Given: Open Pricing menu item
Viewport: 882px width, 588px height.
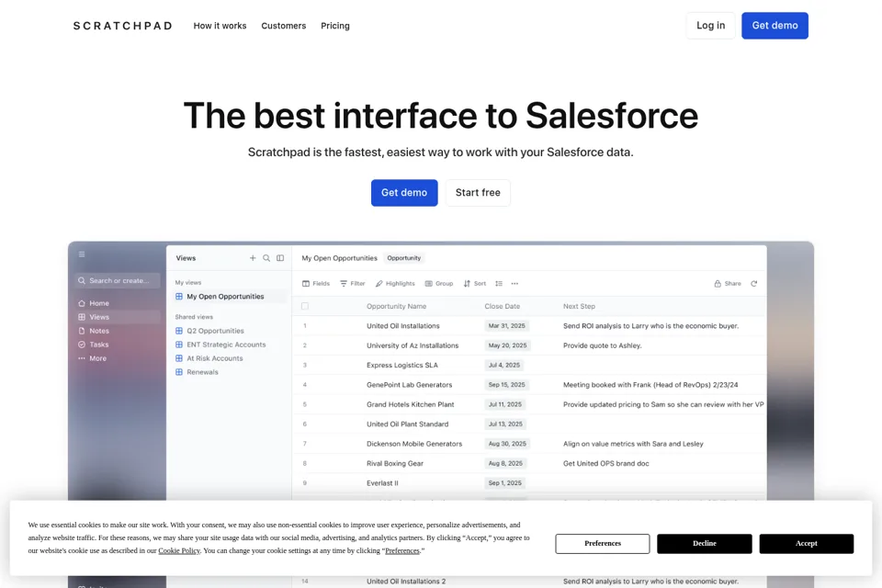Looking at the screenshot, I should pos(335,26).
